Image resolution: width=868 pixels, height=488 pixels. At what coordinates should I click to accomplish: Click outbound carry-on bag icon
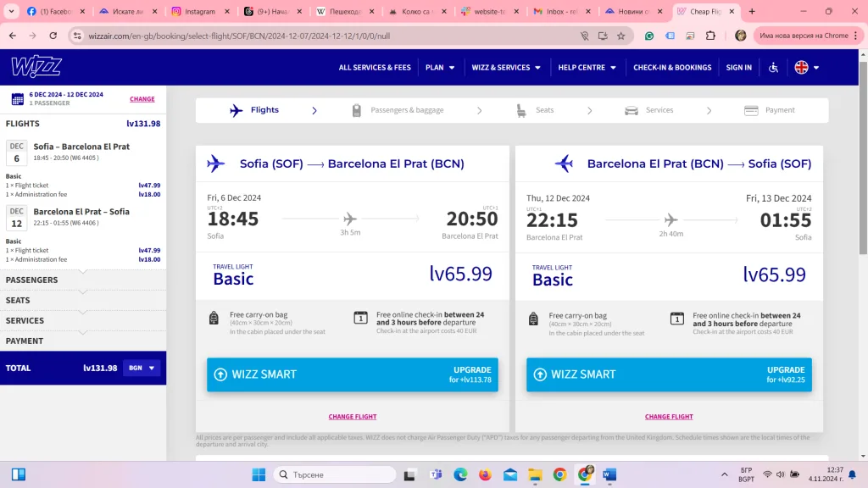pos(214,318)
